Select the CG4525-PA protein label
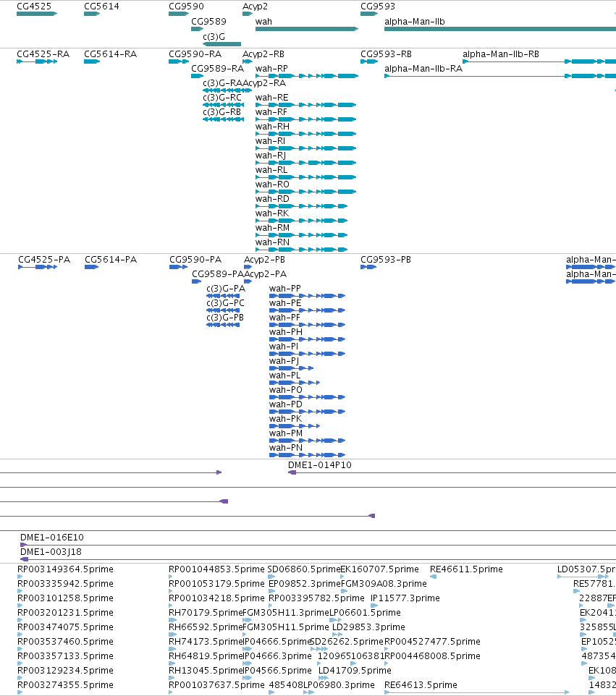 pos(44,260)
